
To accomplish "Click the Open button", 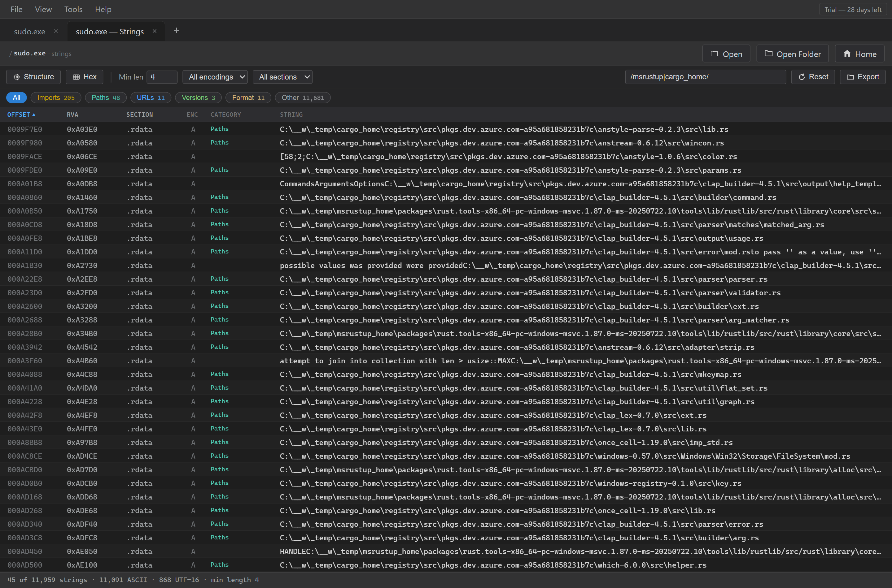I will point(726,54).
